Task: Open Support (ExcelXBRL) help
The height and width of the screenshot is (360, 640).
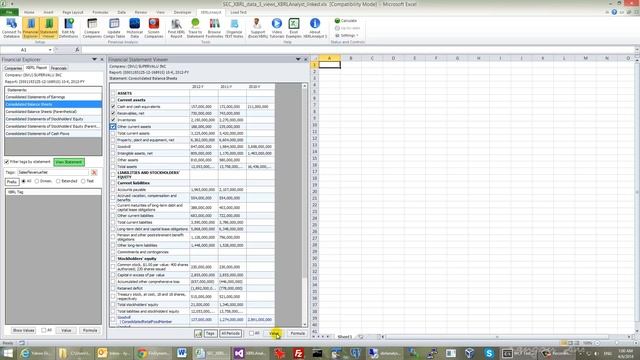Action: point(258,28)
